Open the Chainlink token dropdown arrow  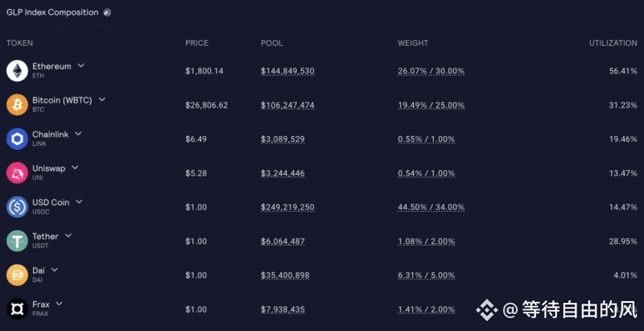coord(78,134)
